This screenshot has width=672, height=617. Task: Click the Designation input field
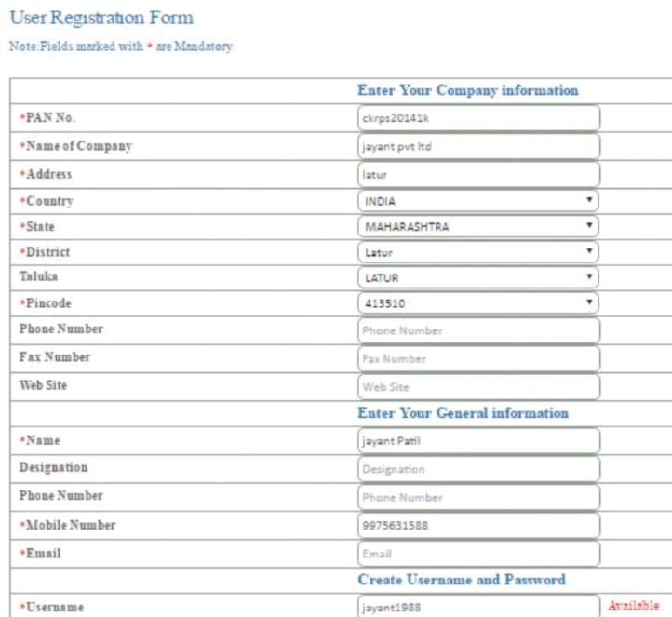click(478, 469)
